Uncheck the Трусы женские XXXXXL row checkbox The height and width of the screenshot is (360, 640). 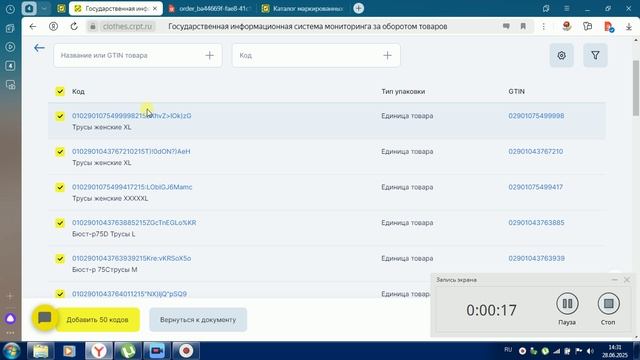pos(60,187)
